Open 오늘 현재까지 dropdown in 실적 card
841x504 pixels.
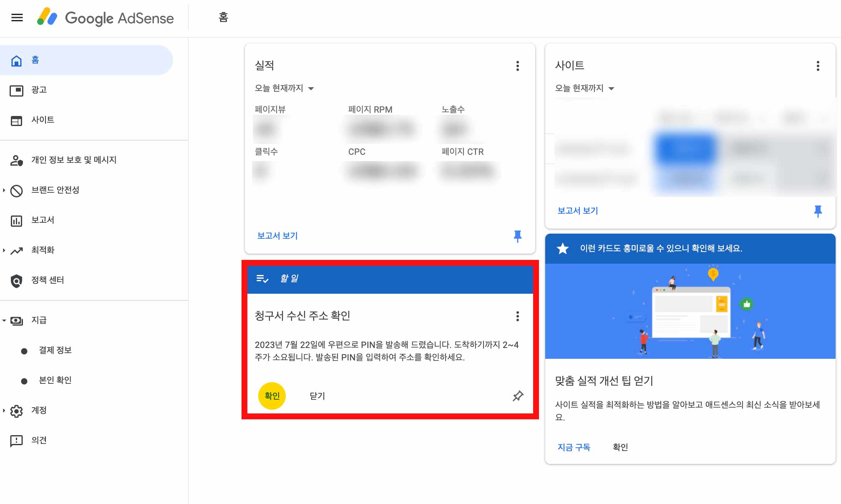(284, 88)
